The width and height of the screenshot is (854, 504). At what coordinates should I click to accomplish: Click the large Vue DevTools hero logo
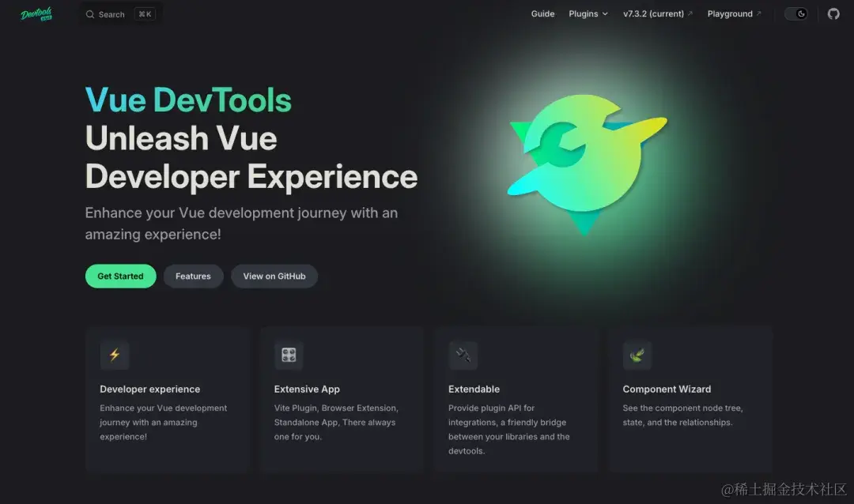point(587,164)
